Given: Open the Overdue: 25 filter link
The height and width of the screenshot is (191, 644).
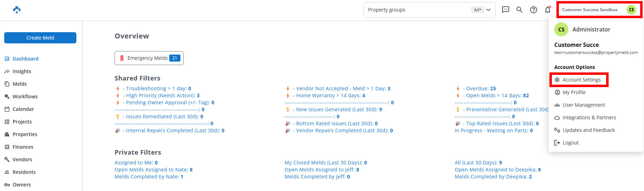Looking at the screenshot, I should (479, 89).
